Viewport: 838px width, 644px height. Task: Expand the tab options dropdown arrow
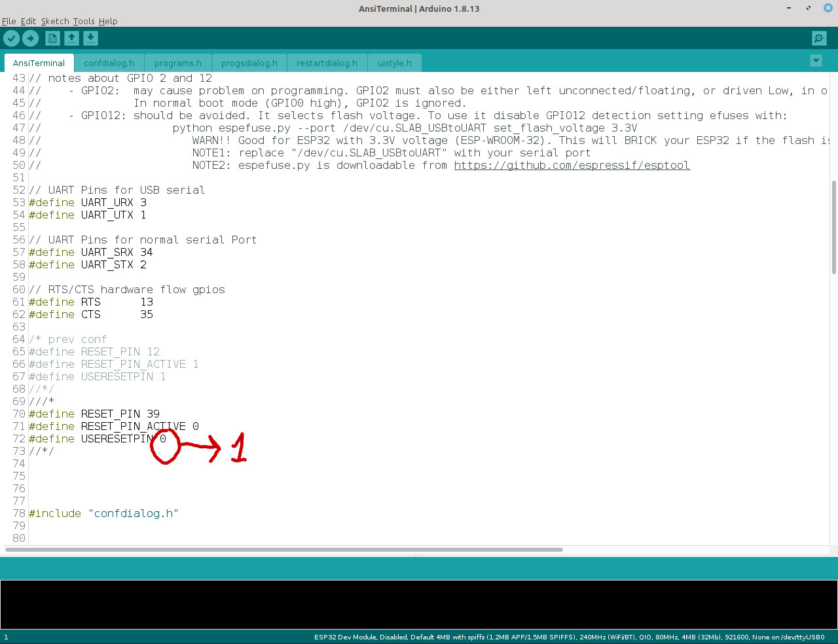click(816, 61)
